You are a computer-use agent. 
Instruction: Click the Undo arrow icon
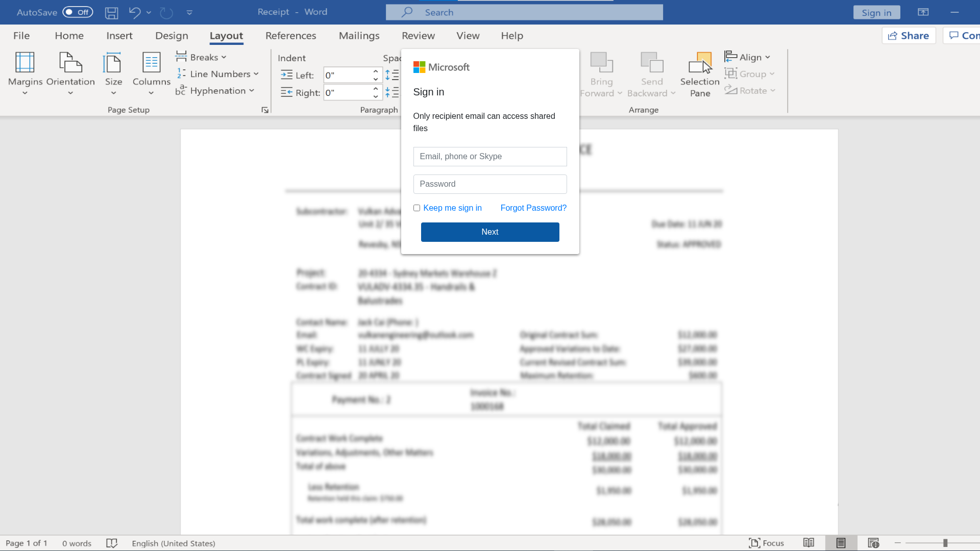[x=134, y=12]
